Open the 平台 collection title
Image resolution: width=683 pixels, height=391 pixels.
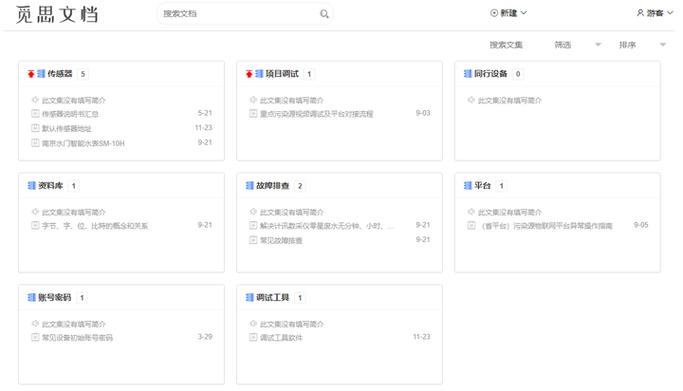point(483,186)
